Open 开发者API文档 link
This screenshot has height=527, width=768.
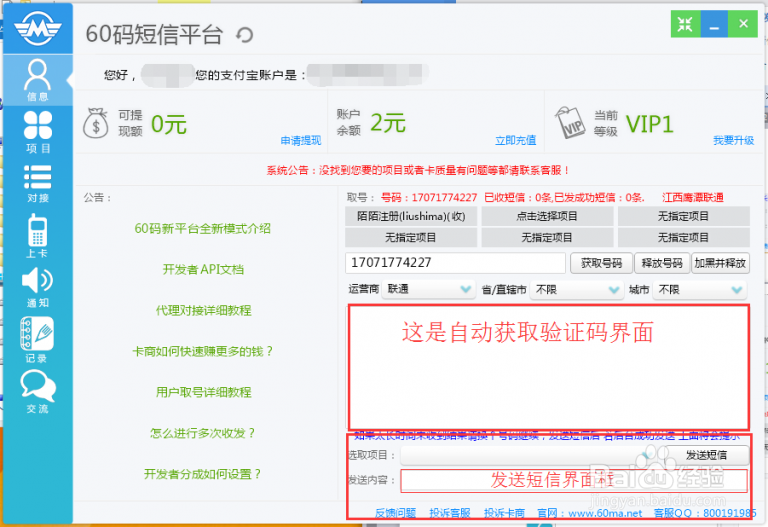pyautogui.click(x=203, y=269)
